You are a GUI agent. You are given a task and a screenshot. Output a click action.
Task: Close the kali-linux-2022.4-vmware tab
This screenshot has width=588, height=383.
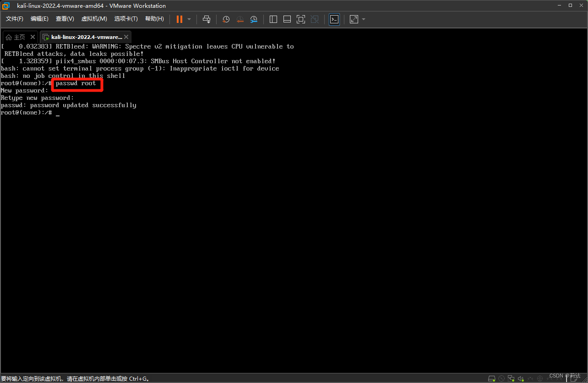126,37
